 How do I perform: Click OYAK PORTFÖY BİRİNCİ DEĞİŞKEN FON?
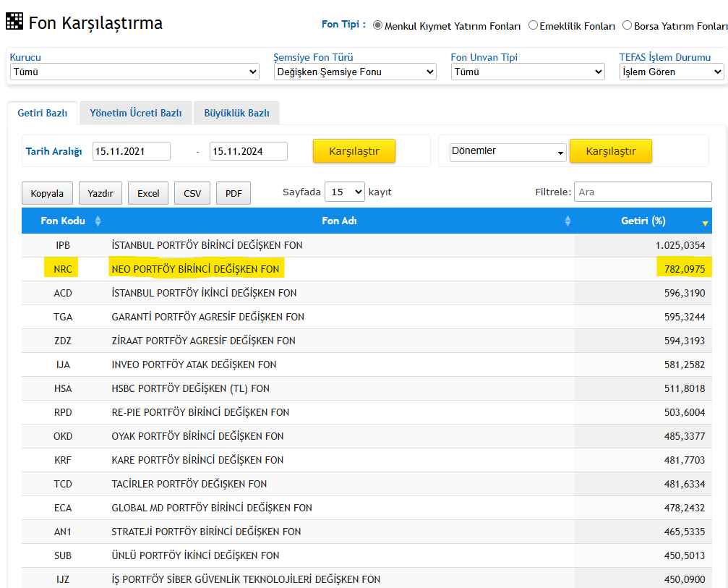coord(197,436)
